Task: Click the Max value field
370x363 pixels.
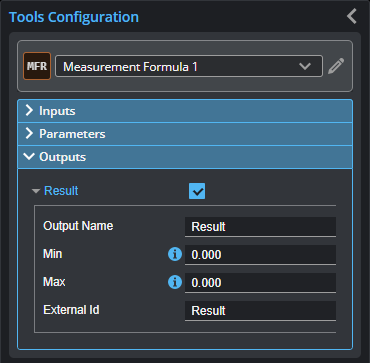Action: pos(260,283)
